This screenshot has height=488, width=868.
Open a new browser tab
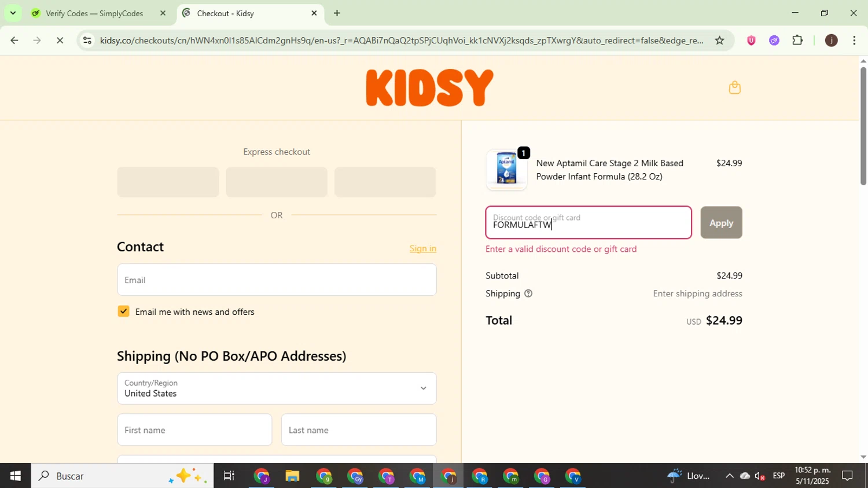pos(337,13)
